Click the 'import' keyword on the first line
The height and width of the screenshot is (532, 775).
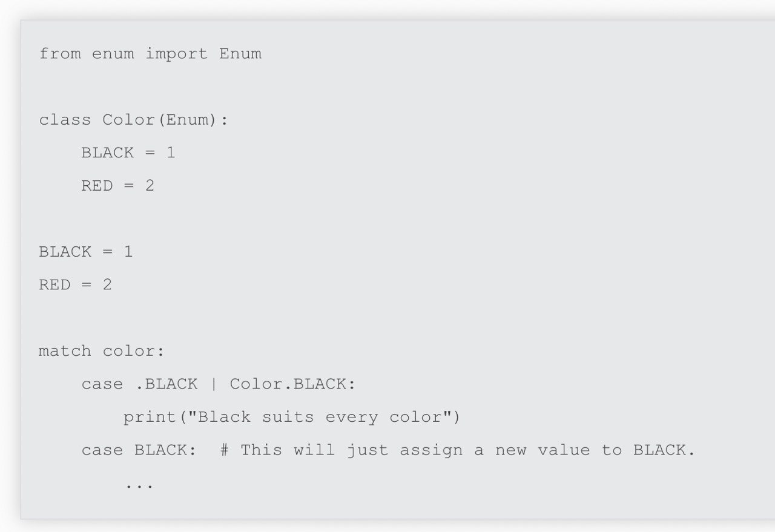click(x=177, y=54)
